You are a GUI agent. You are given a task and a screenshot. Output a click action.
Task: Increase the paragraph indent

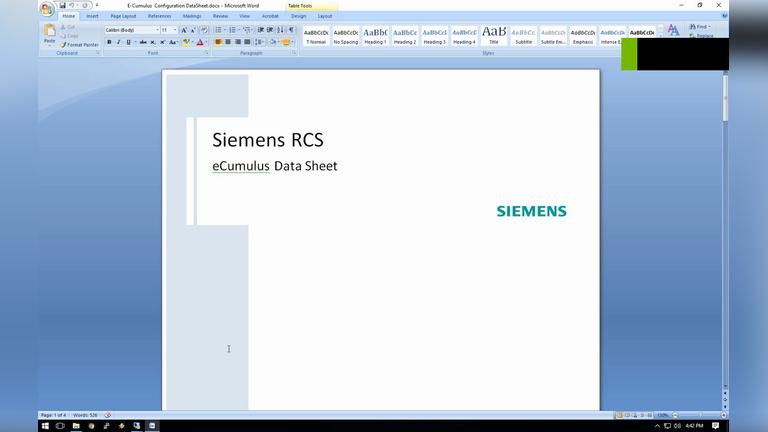pos(270,30)
